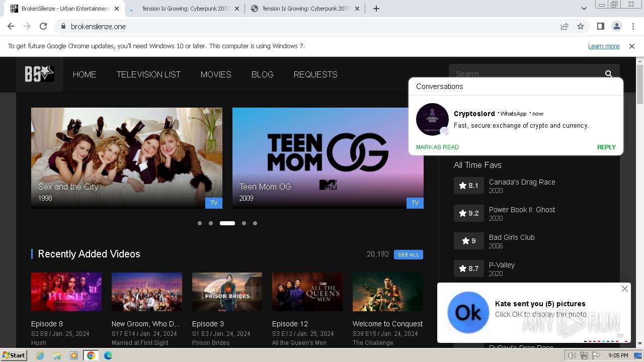
Task: Select fifth carousel dot
Action: coord(255,223)
